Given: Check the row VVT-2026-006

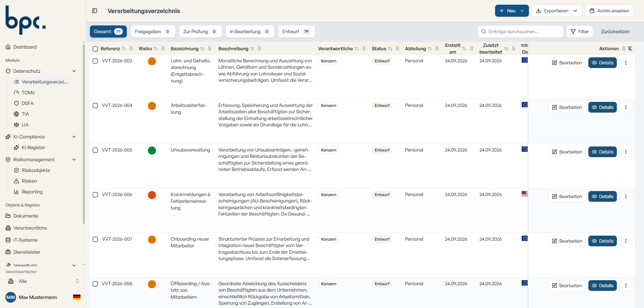Looking at the screenshot, I should (95, 195).
